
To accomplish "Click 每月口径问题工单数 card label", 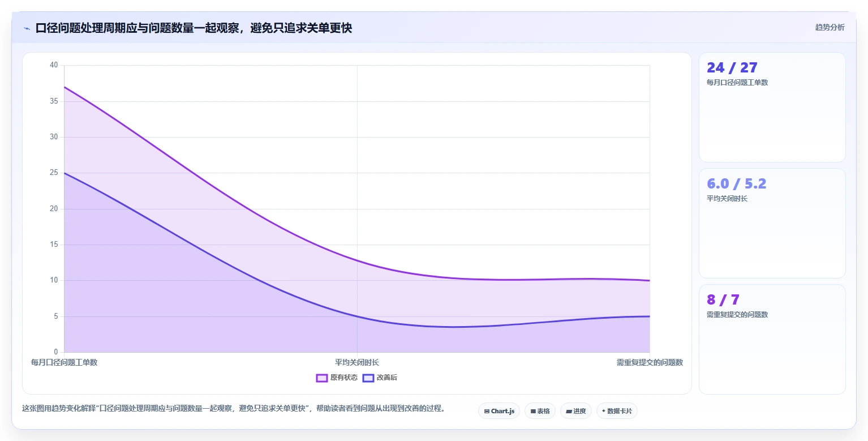I will click(x=737, y=83).
